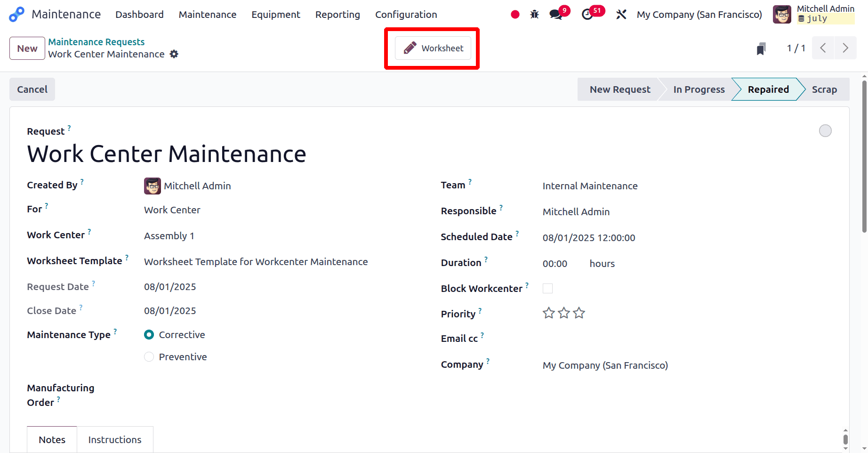The width and height of the screenshot is (868, 453).
Task: Click the Email cc input field
Action: 687,339
